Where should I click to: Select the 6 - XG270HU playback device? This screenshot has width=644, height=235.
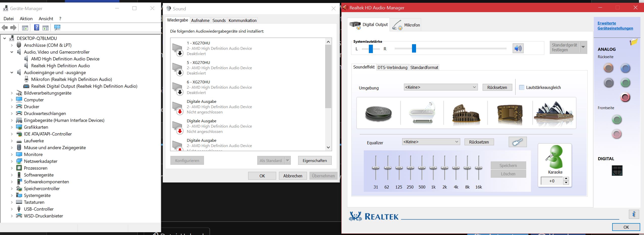247,87
